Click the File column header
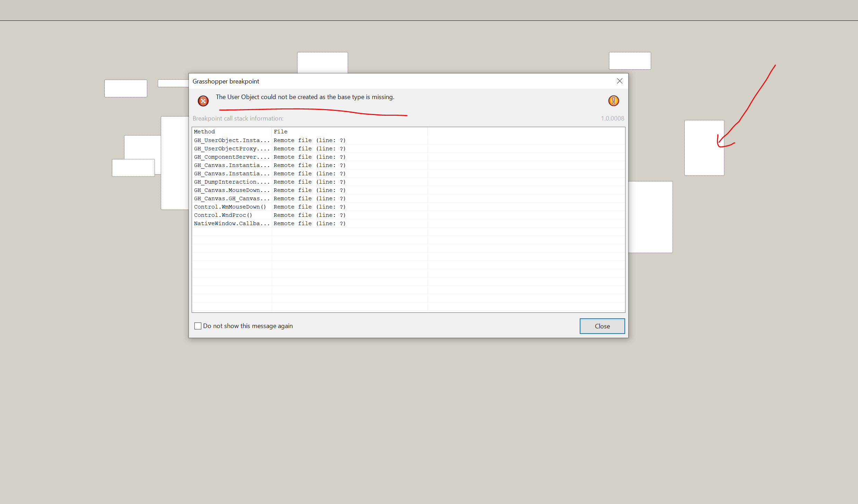 [350, 132]
